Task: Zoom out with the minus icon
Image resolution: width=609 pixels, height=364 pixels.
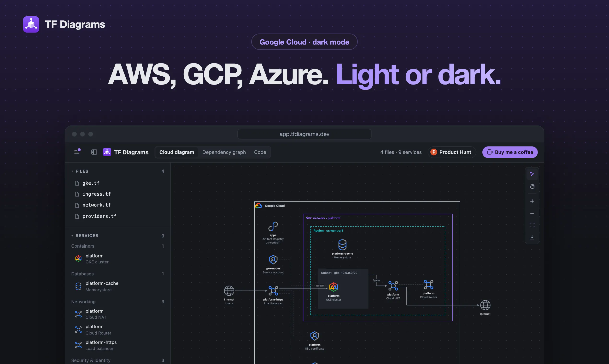Action: [x=532, y=213]
